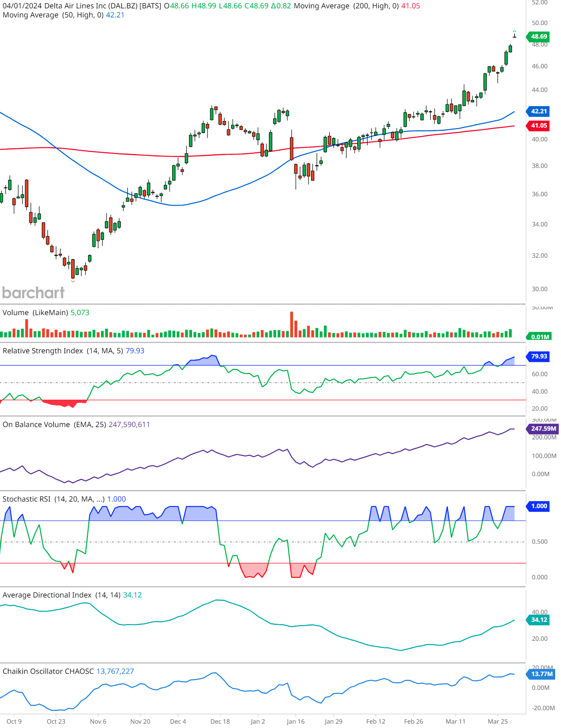The image size is (561, 728).
Task: Click the volume reading 5,073
Action: [x=80, y=313]
